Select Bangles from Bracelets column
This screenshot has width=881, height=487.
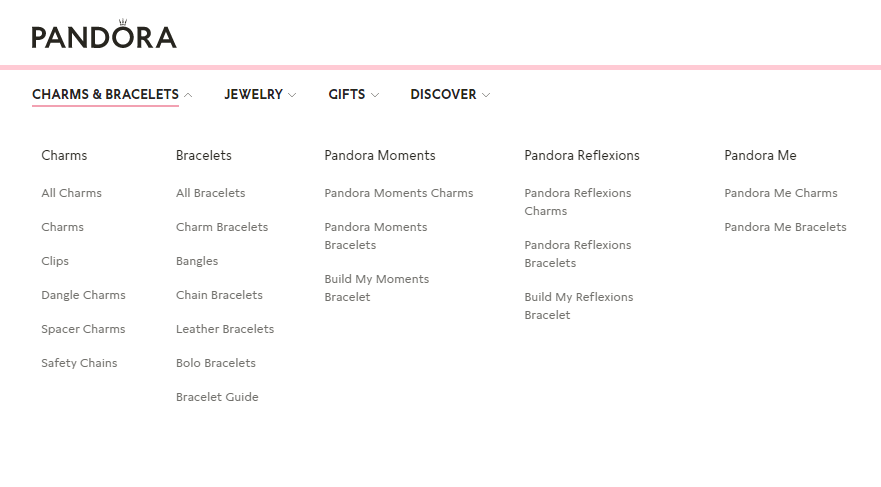pyautogui.click(x=197, y=261)
